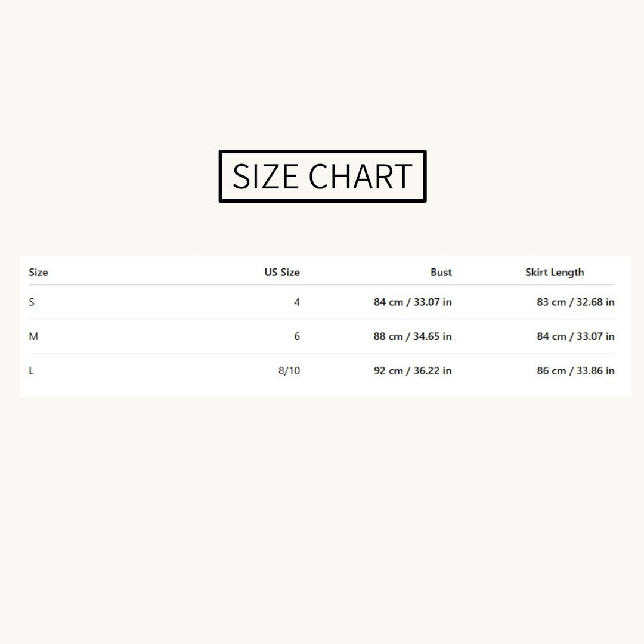Select the Size column header
The width and height of the screenshot is (644, 644).
[38, 273]
